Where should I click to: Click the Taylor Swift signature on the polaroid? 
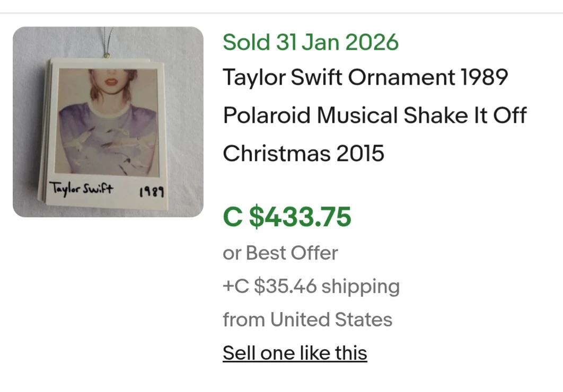(83, 187)
